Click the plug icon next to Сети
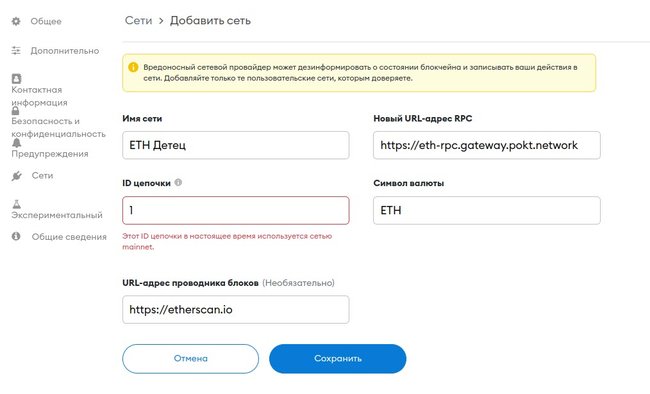This screenshot has width=650, height=394. click(x=17, y=176)
